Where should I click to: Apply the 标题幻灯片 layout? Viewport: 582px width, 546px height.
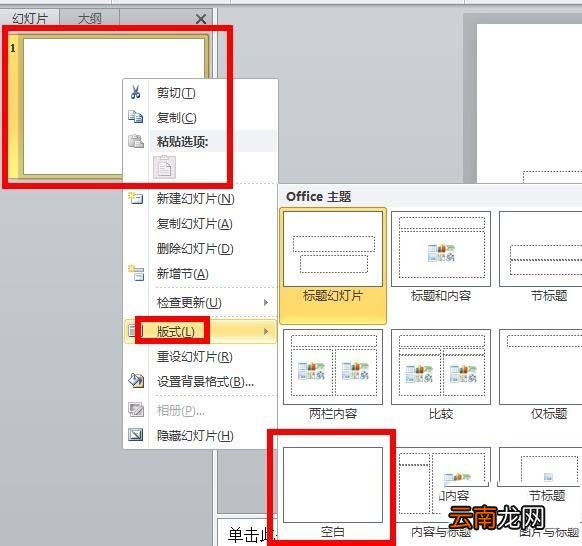[333, 265]
